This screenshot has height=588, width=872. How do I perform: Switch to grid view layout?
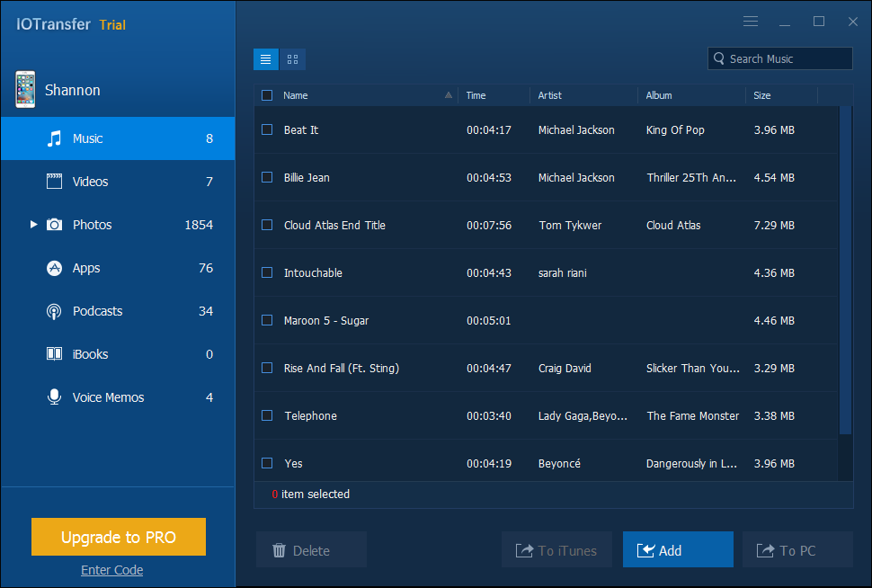click(x=292, y=59)
